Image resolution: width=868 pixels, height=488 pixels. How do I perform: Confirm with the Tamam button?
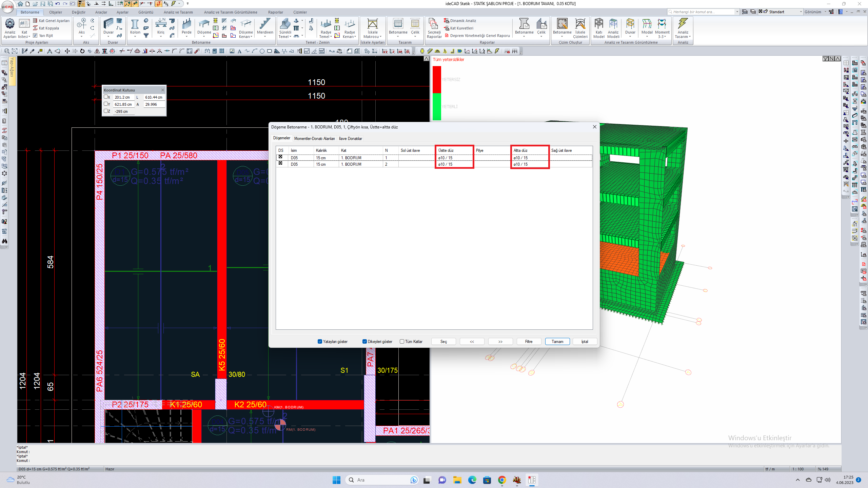(557, 341)
